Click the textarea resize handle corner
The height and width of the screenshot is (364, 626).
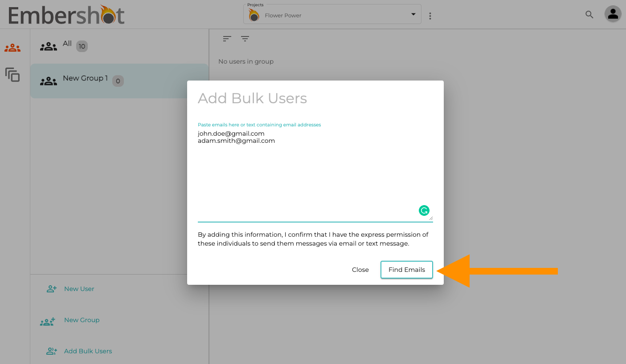click(x=431, y=218)
